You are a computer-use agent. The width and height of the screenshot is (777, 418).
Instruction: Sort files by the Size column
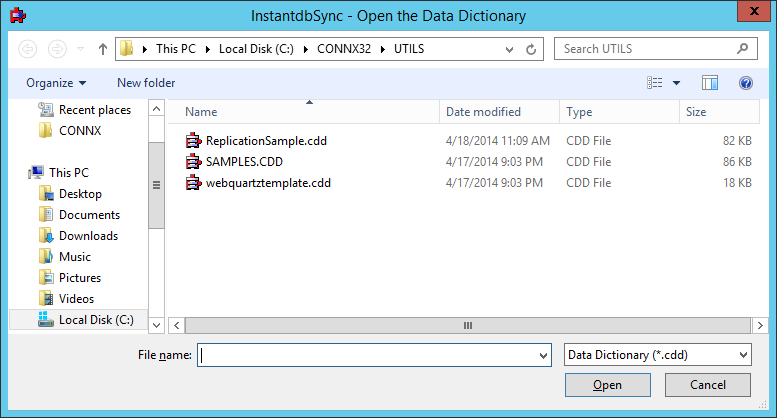pos(720,112)
